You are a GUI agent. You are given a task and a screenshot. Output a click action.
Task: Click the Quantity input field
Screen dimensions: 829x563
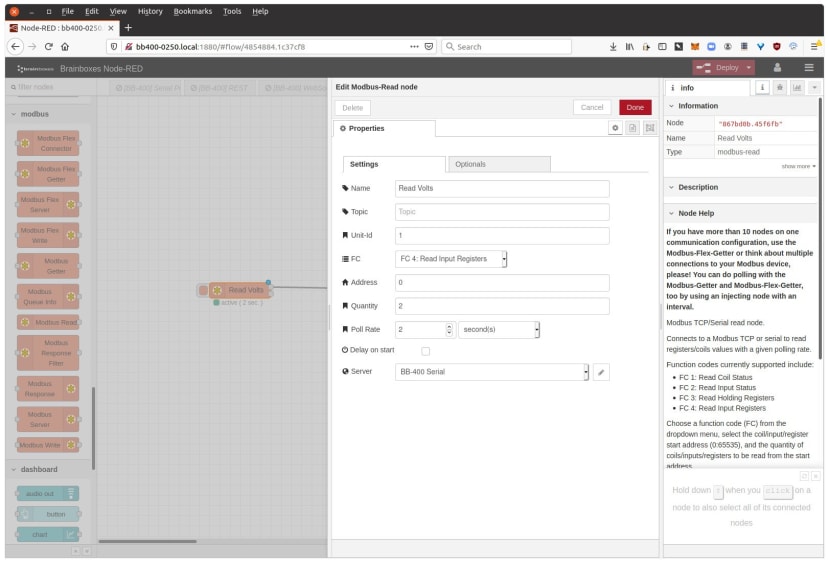coord(502,306)
